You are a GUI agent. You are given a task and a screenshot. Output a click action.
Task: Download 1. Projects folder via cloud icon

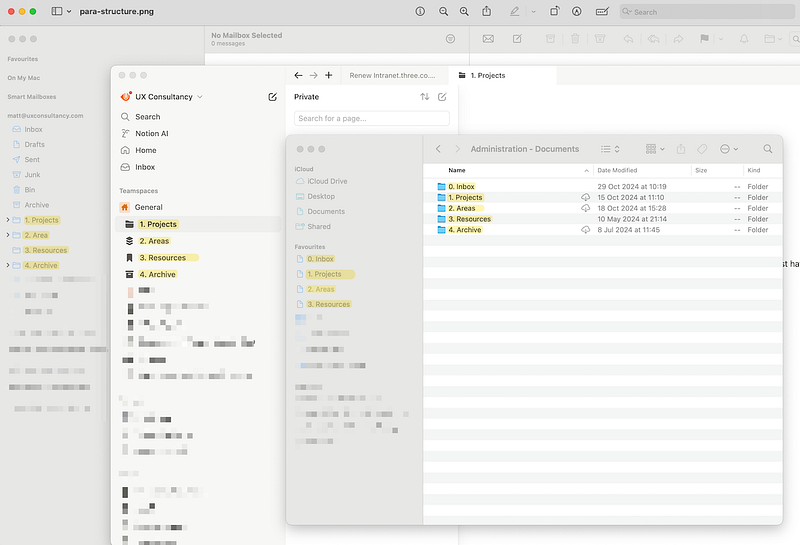(x=585, y=197)
